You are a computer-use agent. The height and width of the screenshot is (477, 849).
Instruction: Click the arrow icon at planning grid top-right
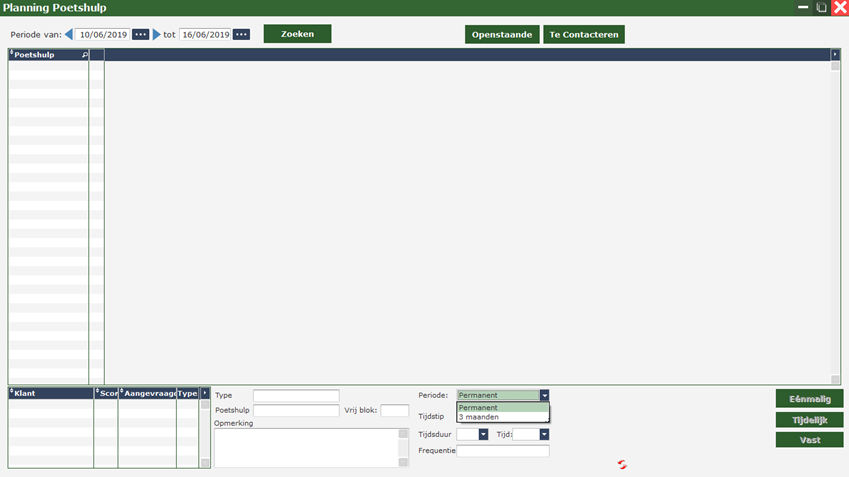point(835,54)
